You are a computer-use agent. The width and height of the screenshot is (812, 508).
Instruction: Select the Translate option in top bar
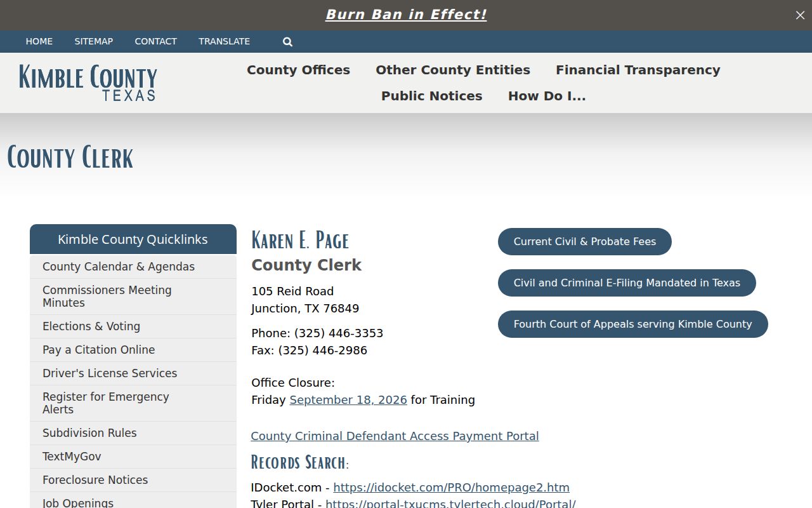(224, 41)
